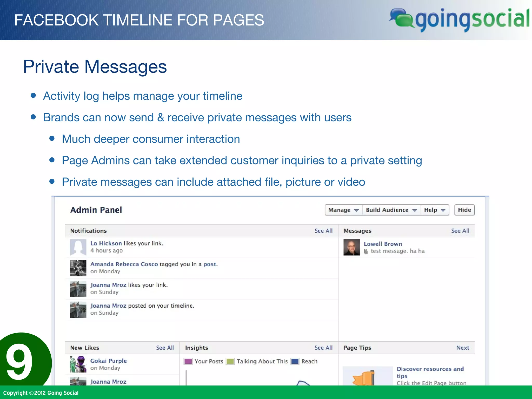Click the '4 hours ago' timestamp
This screenshot has width=532, height=399.
[x=107, y=251]
